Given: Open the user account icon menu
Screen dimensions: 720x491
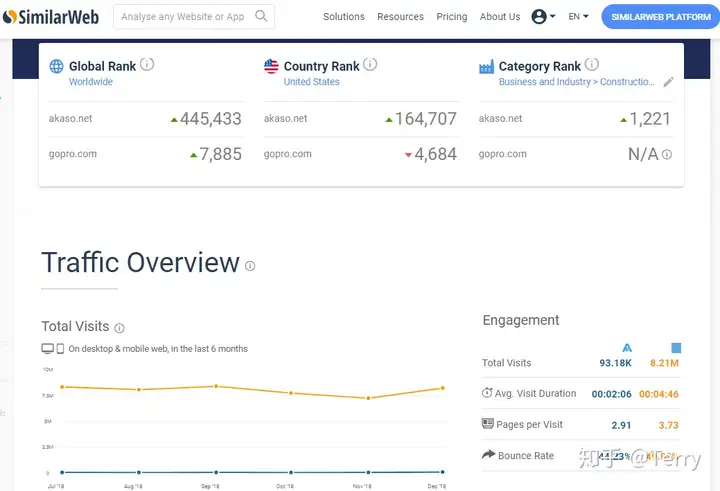Looking at the screenshot, I should [x=539, y=17].
